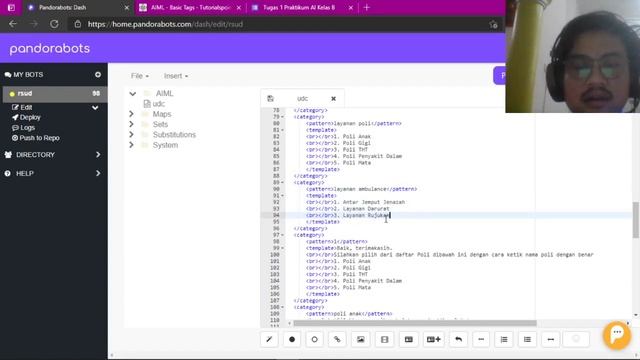Click line 98 pattern text
Screen dimensions: 640x360
pos(337,242)
